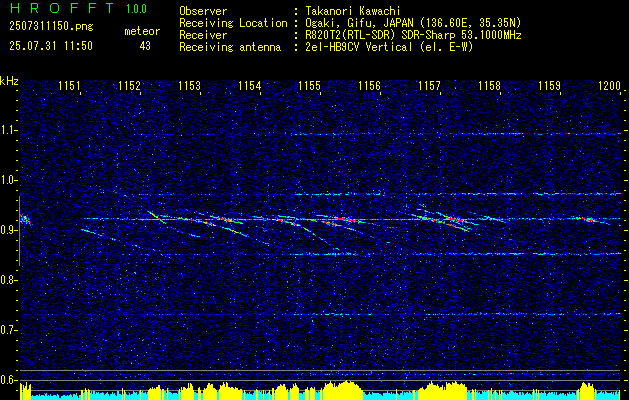The height and width of the screenshot is (400, 629).
Task: Click frequency label 0.9 kHz
Action: coord(8,230)
